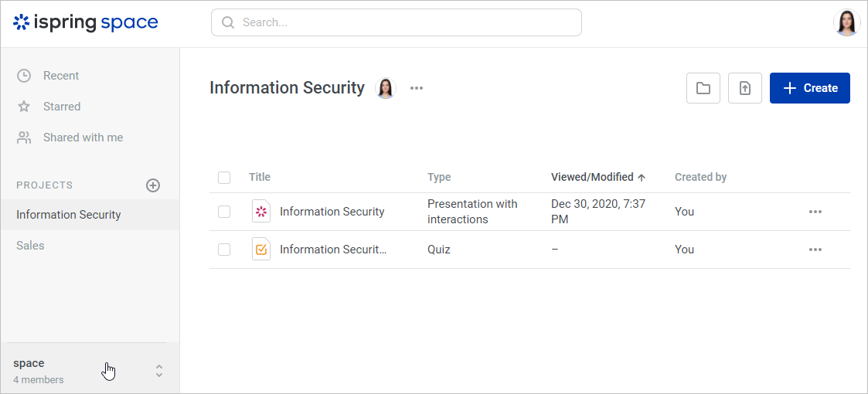Click the quiz file icon in second row

pyautogui.click(x=261, y=250)
